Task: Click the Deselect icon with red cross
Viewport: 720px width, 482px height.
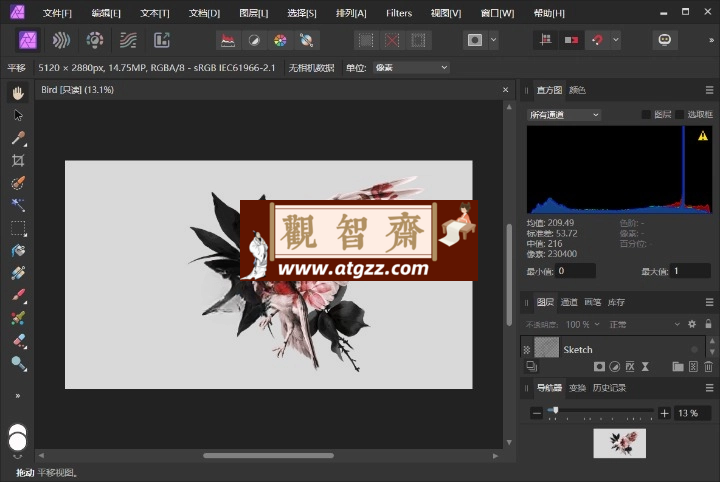Action: [x=392, y=40]
